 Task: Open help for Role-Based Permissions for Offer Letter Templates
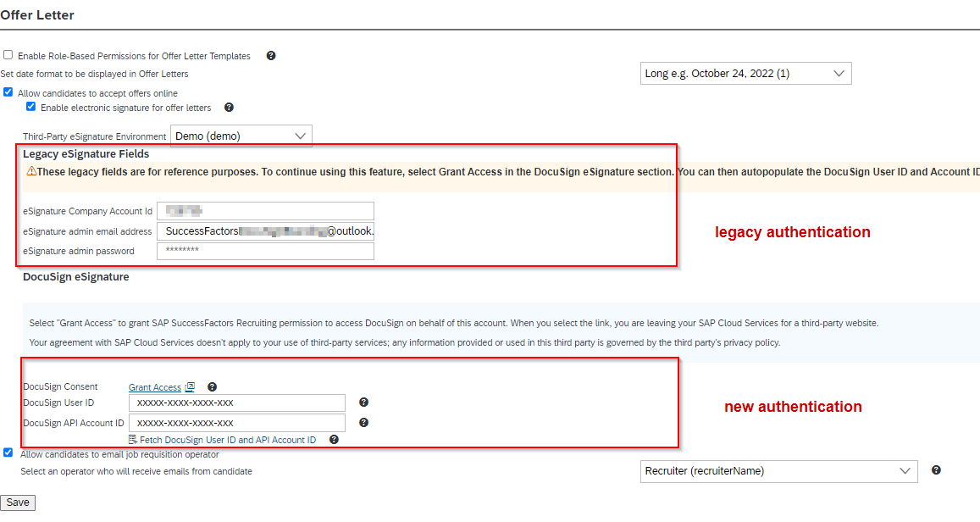pos(271,56)
